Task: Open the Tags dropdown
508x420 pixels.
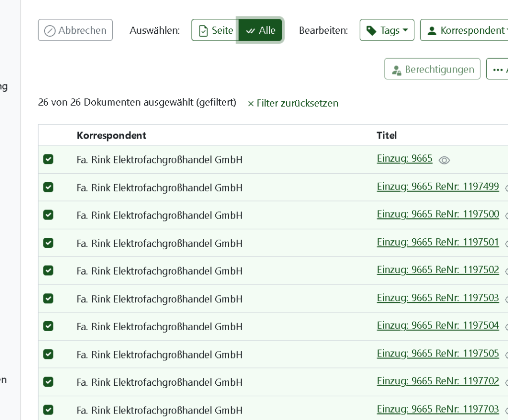Action: click(x=387, y=30)
